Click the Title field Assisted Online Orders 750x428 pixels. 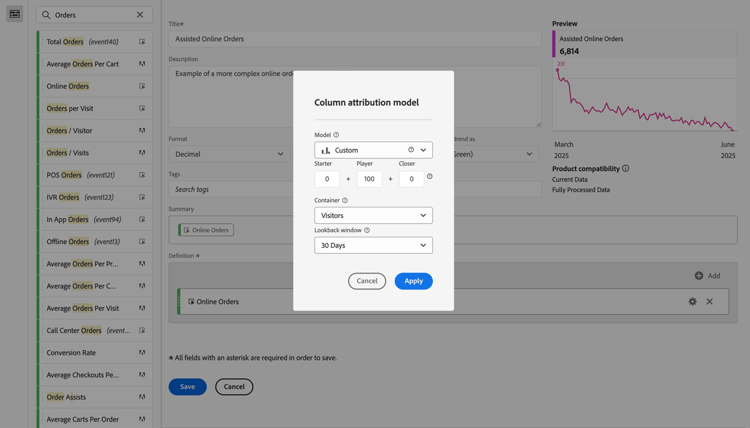[x=355, y=39]
